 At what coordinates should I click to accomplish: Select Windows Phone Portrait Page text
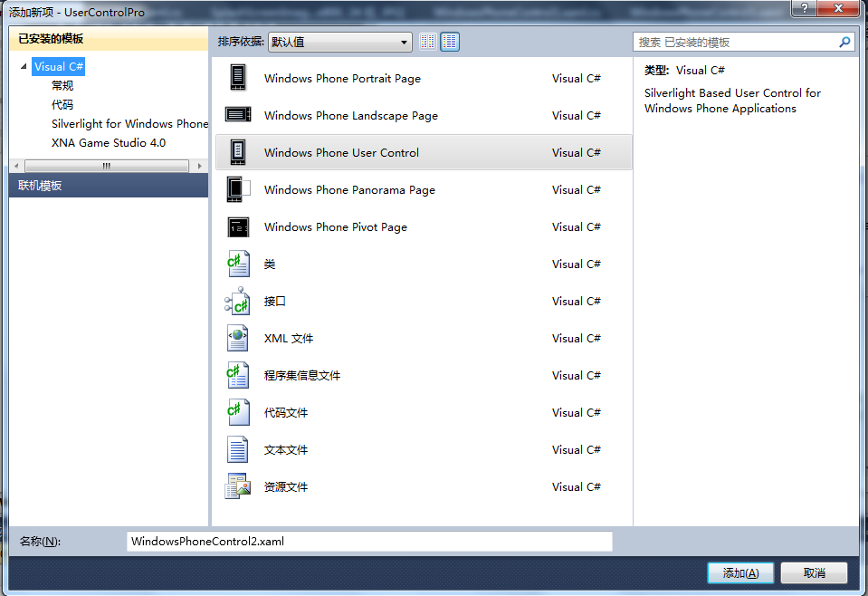coord(342,78)
